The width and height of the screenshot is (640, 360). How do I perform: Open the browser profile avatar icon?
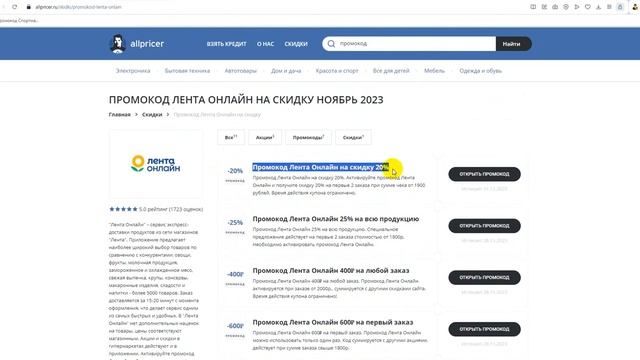point(635,7)
